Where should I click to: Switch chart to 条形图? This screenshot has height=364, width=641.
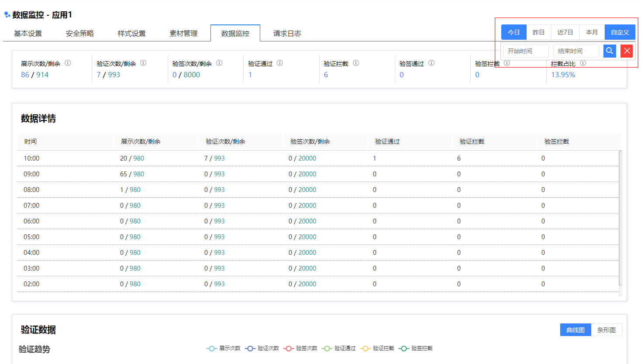(607, 330)
